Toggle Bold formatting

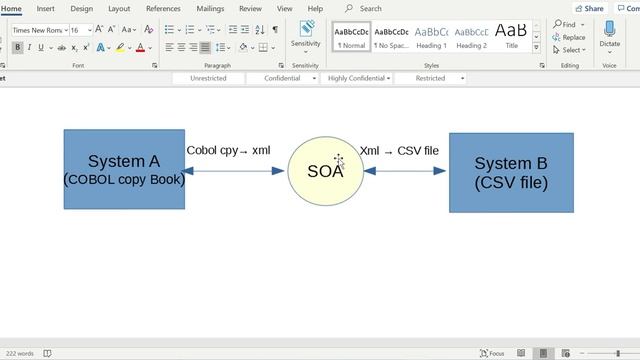[x=18, y=48]
